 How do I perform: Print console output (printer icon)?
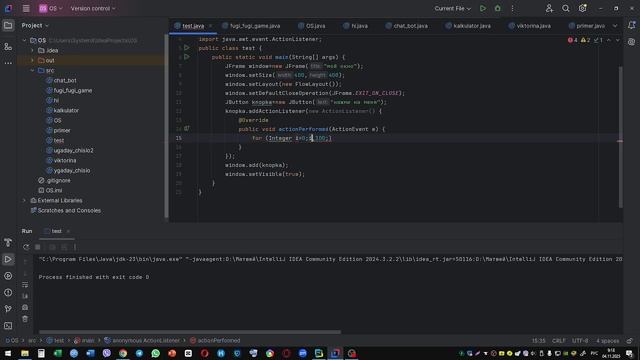[x=25, y=307]
